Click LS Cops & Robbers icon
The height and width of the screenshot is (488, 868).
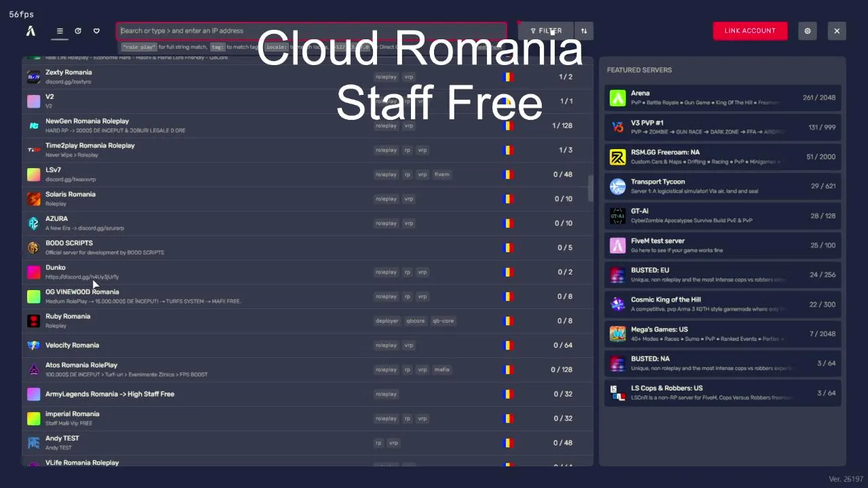pos(618,392)
